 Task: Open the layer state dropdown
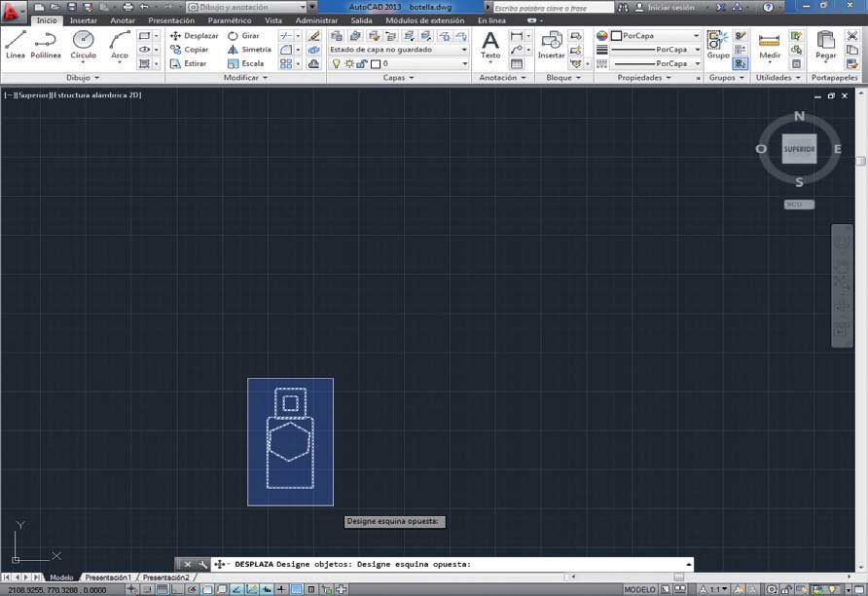397,50
